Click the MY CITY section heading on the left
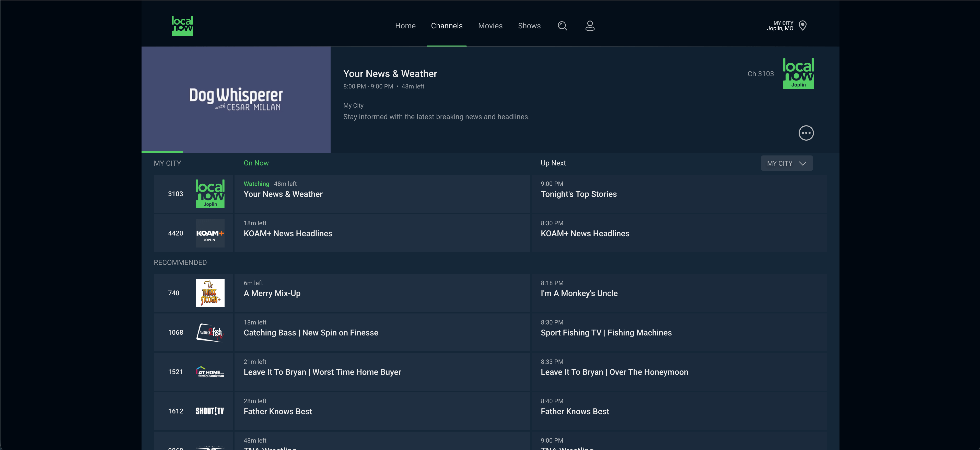Image resolution: width=980 pixels, height=450 pixels. pyautogui.click(x=167, y=163)
